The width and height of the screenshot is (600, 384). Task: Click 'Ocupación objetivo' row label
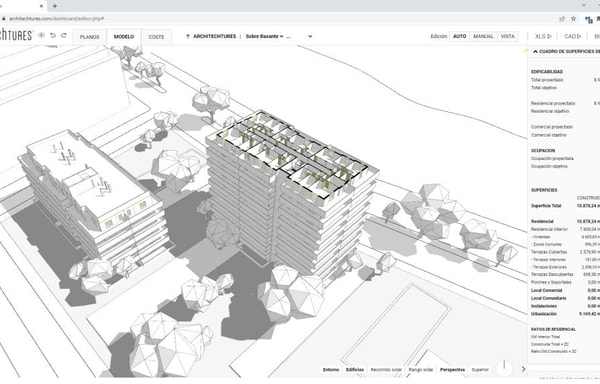pyautogui.click(x=549, y=166)
